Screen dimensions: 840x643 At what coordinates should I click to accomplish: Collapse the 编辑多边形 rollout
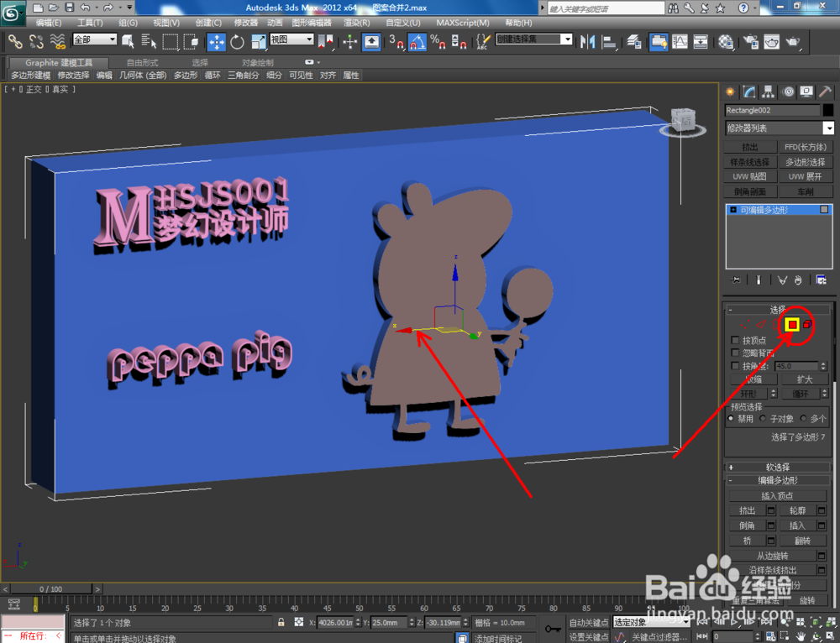pyautogui.click(x=777, y=481)
